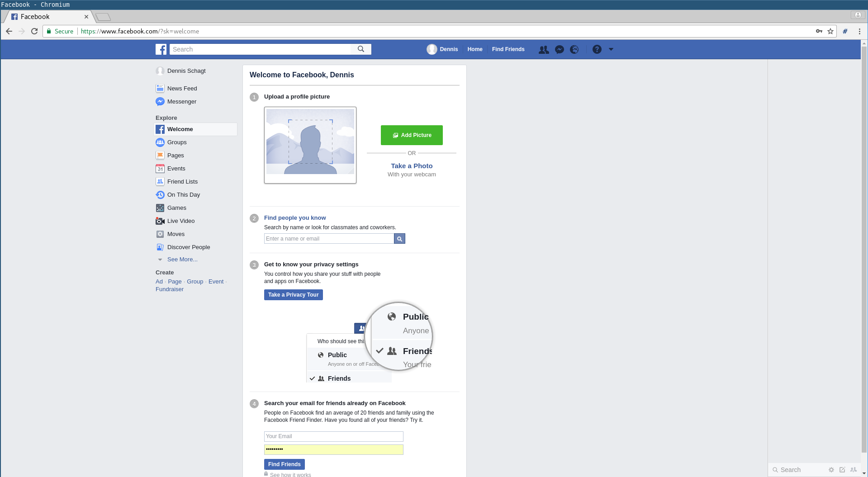Click the Find Friends button below password

(x=285, y=464)
